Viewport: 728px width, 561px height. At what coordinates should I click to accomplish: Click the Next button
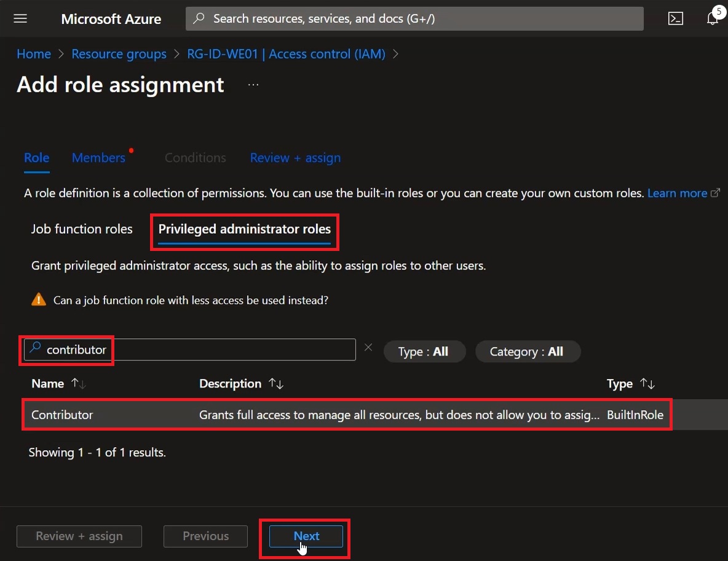(306, 536)
